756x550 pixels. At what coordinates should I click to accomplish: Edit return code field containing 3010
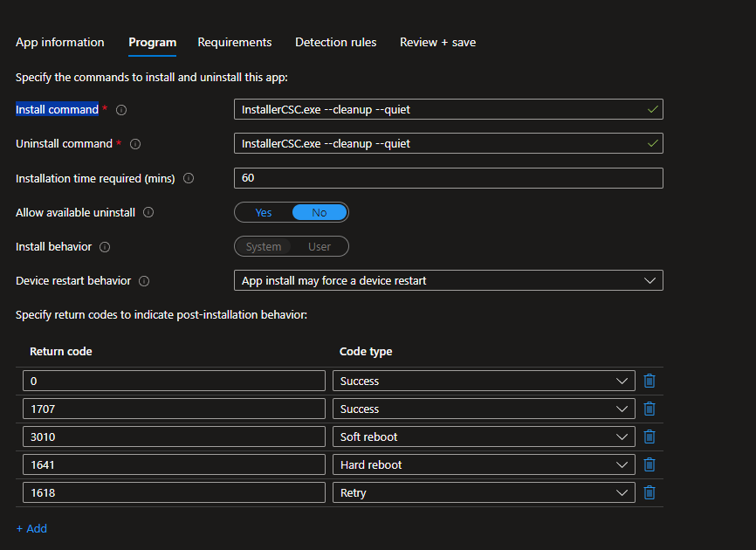point(174,437)
